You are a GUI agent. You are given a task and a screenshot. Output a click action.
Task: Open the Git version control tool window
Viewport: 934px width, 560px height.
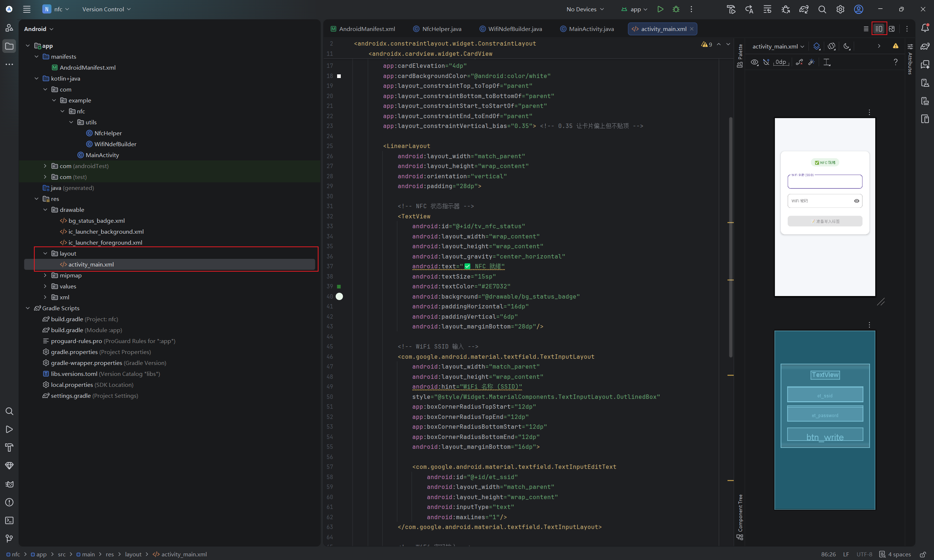[9, 538]
